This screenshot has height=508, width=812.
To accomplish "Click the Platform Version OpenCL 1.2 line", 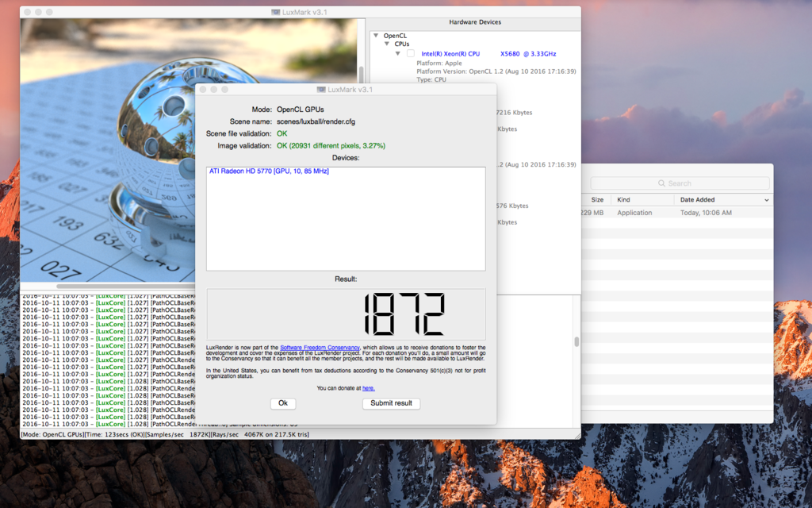I will coord(496,71).
